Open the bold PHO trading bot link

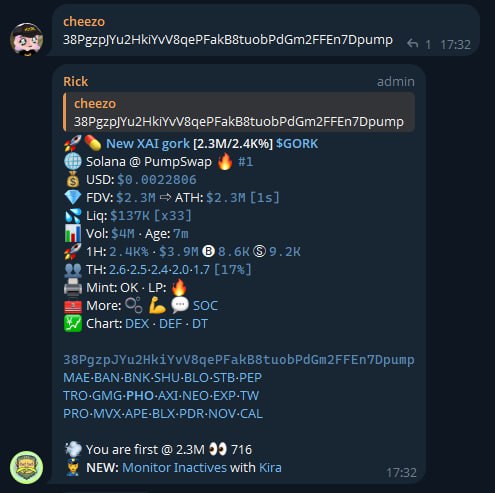(140, 396)
